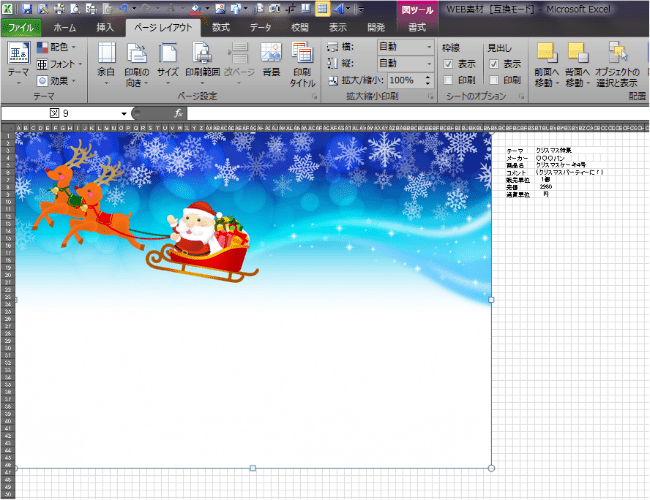Click the highlighted gridlines icon in quick access toolbar
This screenshot has height=500, width=650.
[323, 9]
